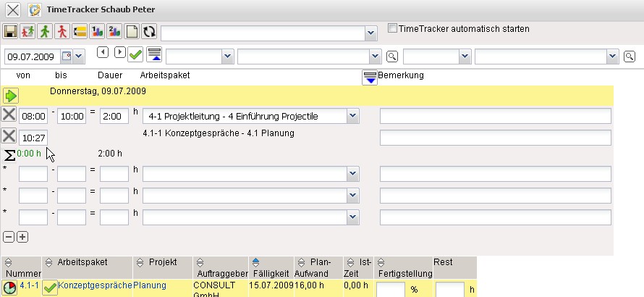Screen dimensions: 644x297
Task: Enable TimeTracker automatisch starten checkbox
Action: point(392,29)
